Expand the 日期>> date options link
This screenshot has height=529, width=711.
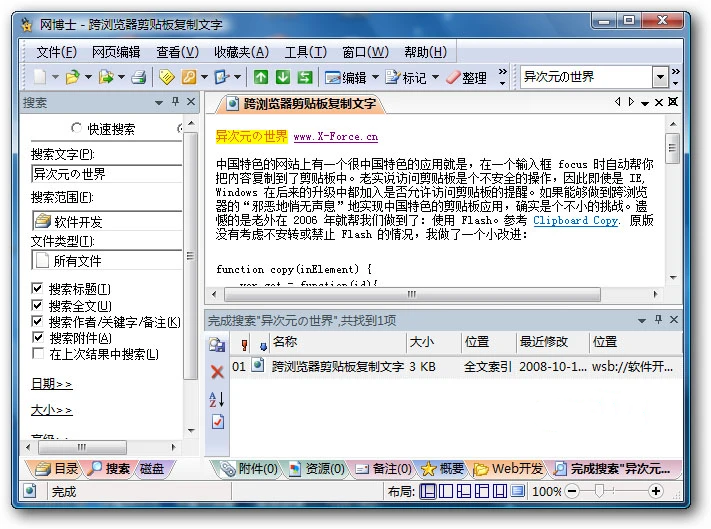pos(51,383)
